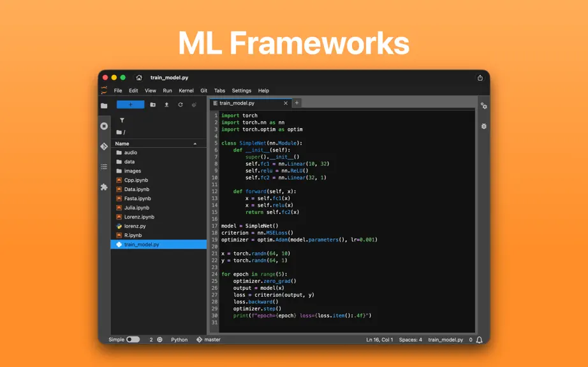Click the share icon in title bar
588x367 pixels.
tap(480, 78)
